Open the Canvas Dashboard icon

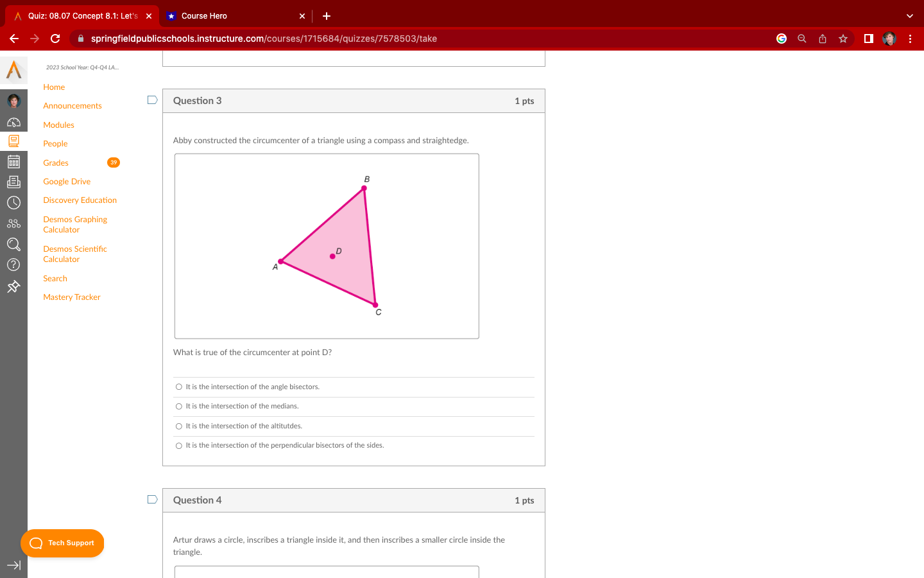(14, 122)
